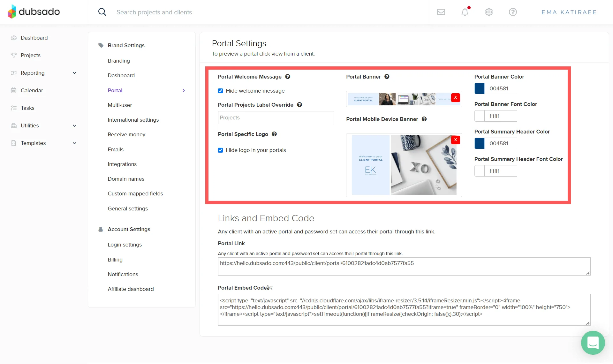
Task: Open Affiliate dashboard
Action: (131, 289)
